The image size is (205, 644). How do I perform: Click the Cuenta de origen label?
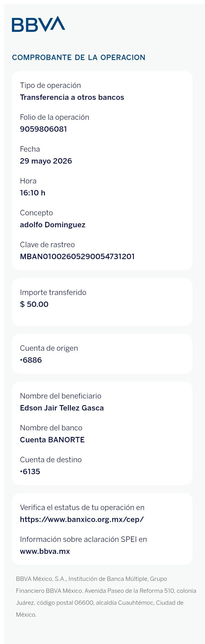[x=49, y=348]
